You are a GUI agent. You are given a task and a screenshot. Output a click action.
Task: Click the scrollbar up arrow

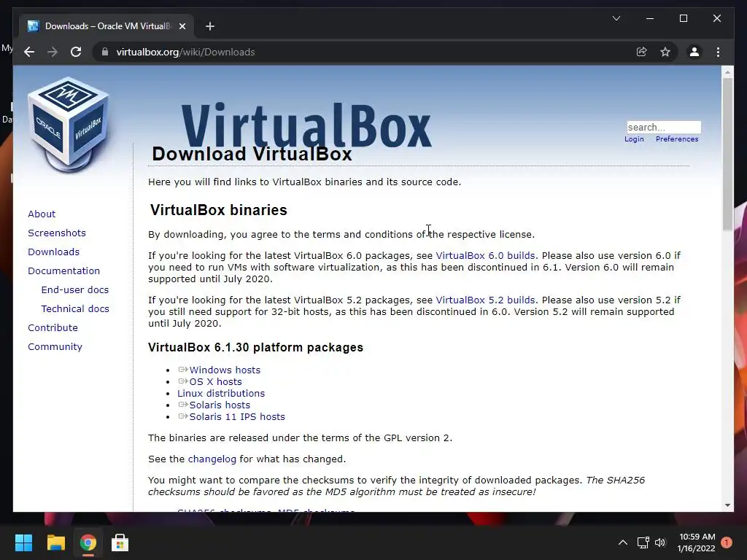727,72
